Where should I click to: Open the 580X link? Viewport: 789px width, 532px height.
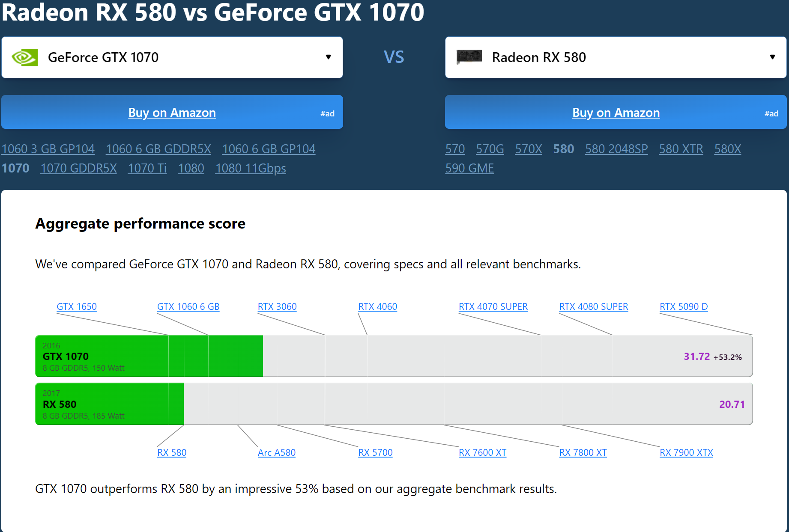tap(728, 149)
